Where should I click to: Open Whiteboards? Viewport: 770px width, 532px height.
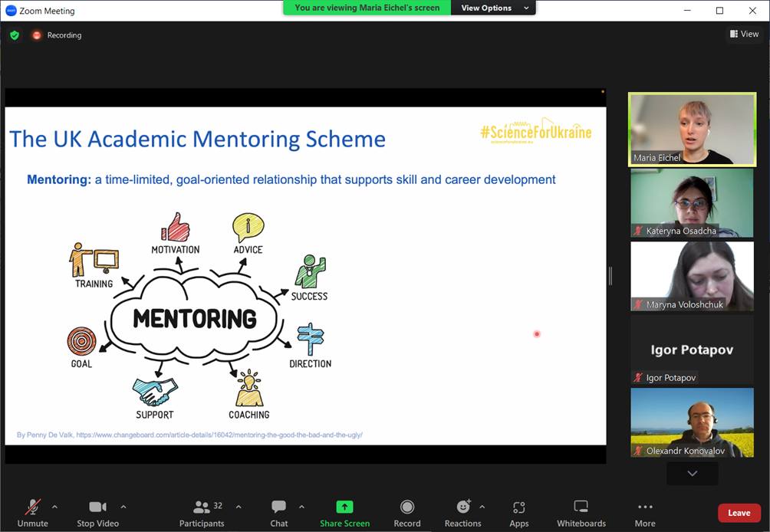click(581, 512)
